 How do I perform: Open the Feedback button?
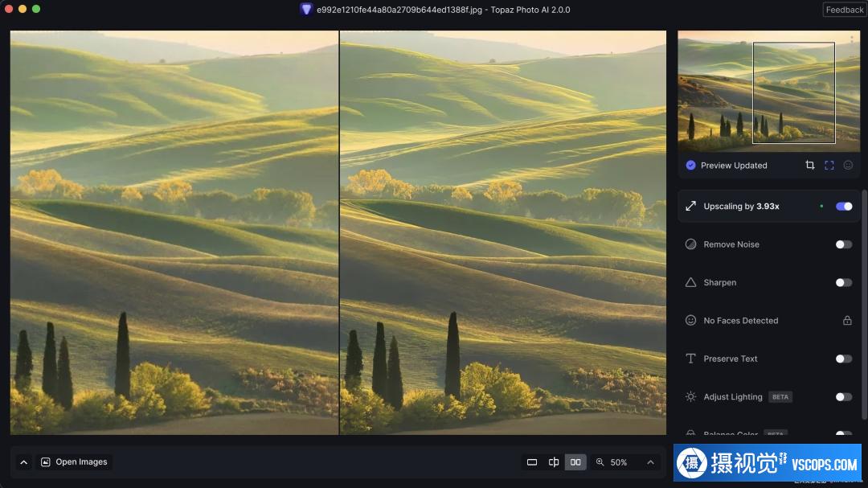tap(844, 10)
